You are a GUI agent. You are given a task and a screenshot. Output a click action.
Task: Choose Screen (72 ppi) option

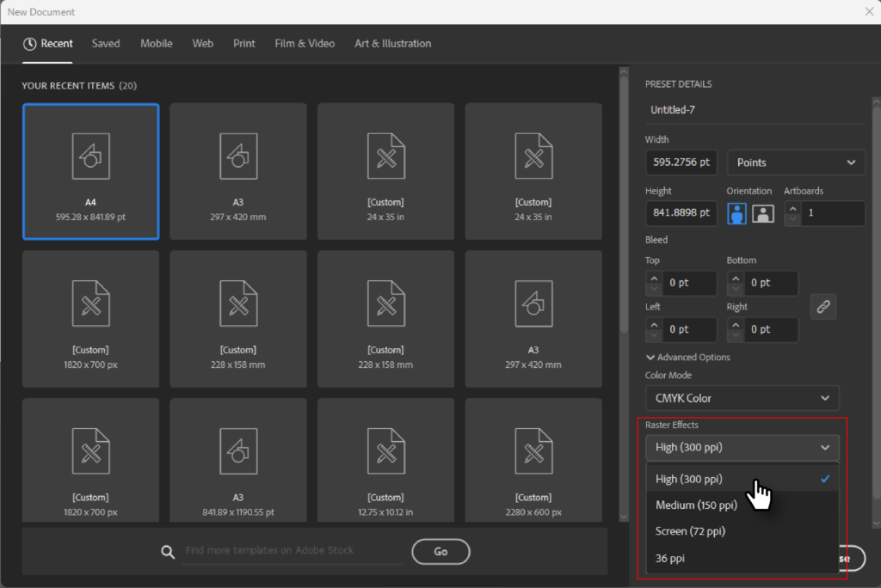pos(742,531)
